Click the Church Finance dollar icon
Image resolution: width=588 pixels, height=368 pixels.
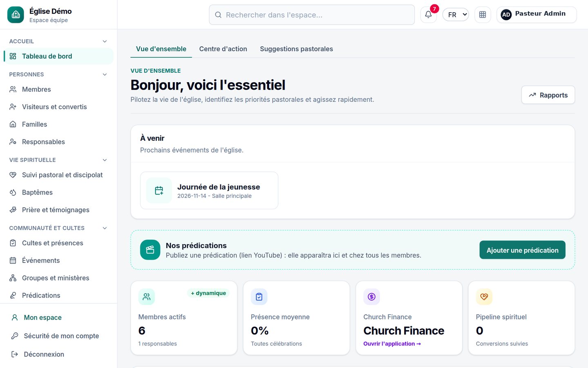pos(372,297)
